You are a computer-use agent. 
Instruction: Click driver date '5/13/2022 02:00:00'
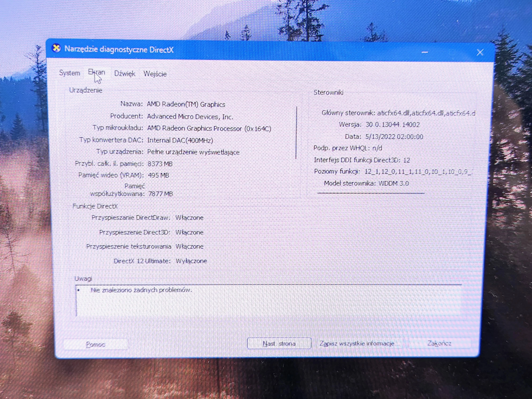[x=394, y=137]
